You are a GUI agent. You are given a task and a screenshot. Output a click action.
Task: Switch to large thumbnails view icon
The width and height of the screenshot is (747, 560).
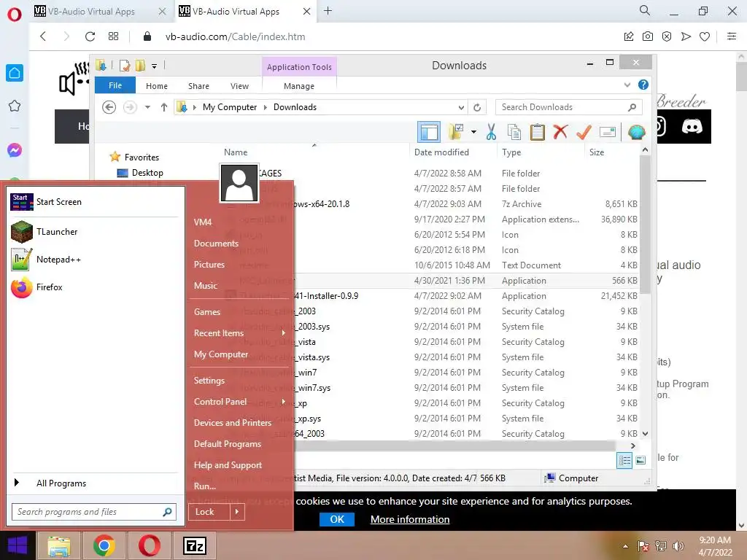click(x=640, y=461)
